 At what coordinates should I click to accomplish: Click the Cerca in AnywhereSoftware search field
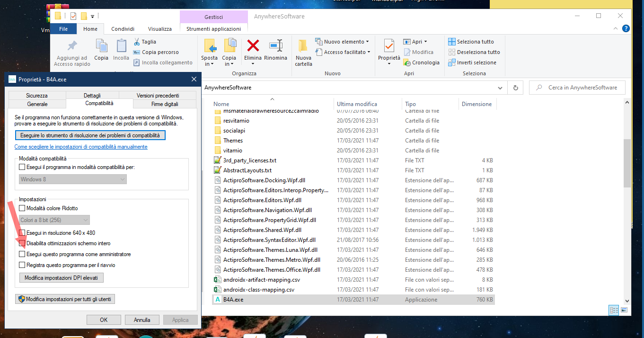[x=577, y=88]
